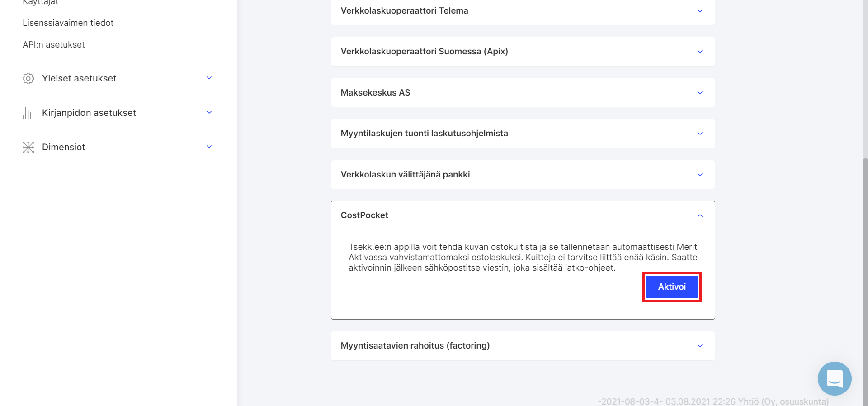Open the chat support bubble icon
This screenshot has width=868, height=406.
click(835, 378)
